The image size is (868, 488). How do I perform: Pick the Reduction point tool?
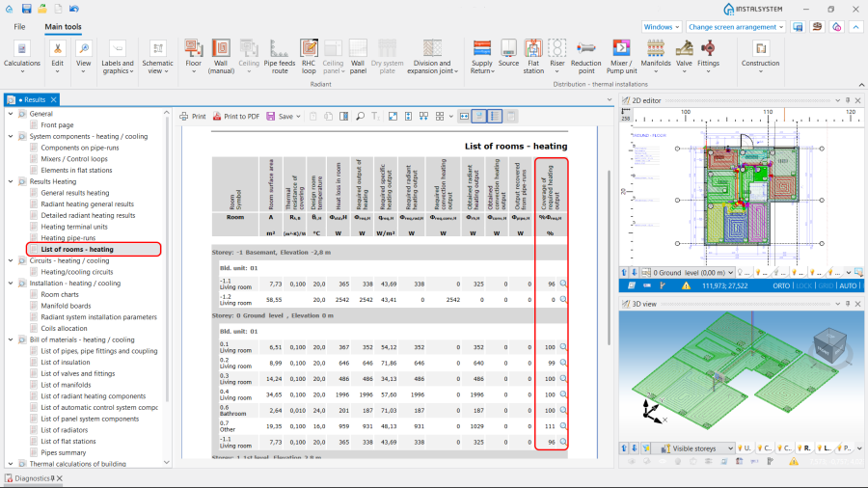point(586,53)
